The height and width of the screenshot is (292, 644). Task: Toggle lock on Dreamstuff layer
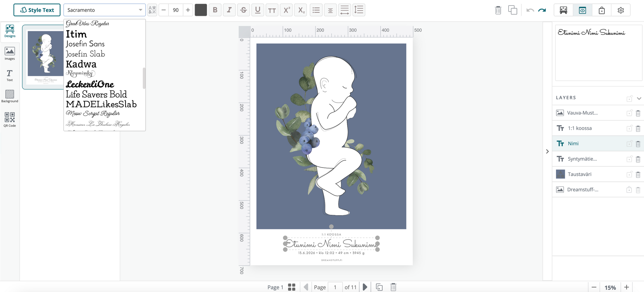[629, 190]
